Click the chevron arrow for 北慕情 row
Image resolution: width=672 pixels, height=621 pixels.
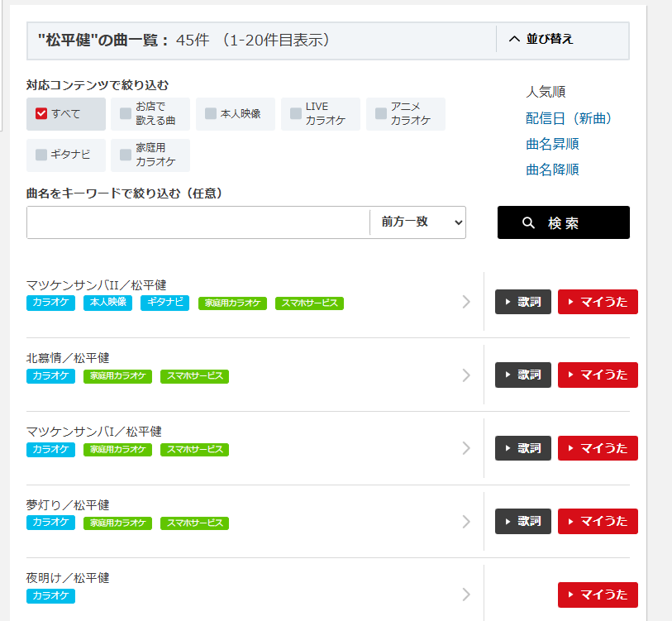[x=466, y=375]
